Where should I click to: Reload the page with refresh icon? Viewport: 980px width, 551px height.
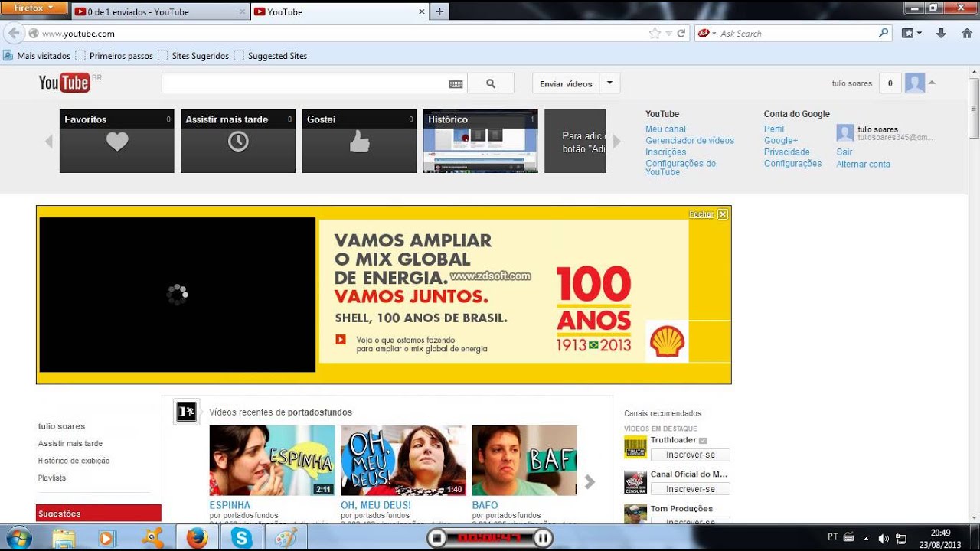coord(681,34)
